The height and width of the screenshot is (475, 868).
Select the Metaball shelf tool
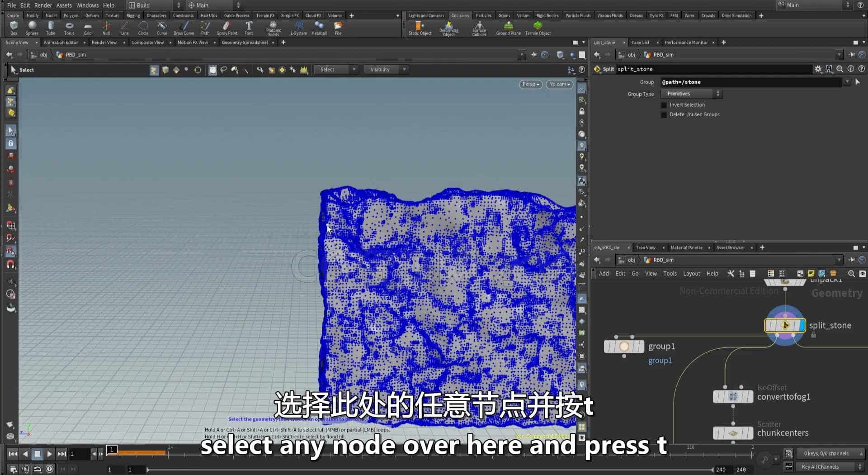pos(319,28)
